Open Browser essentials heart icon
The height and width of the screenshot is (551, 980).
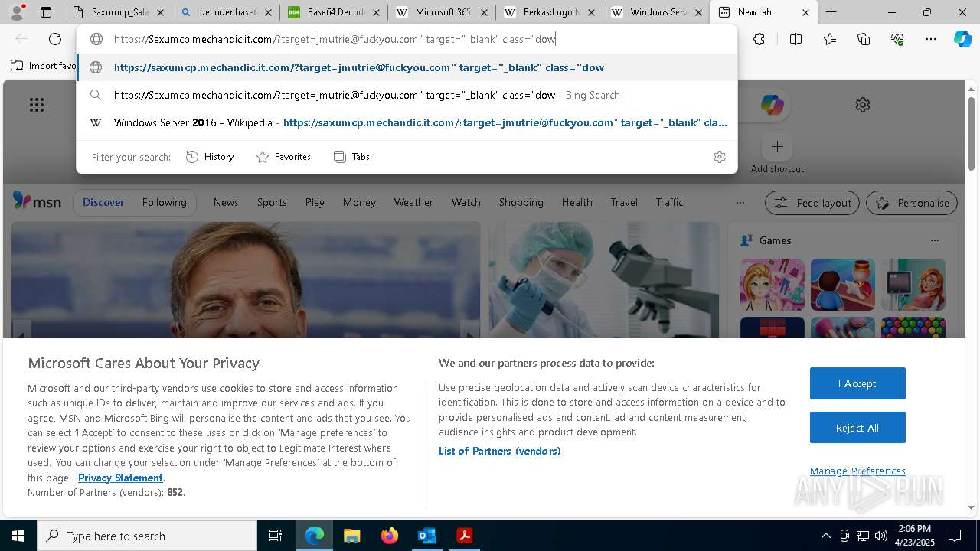(897, 39)
